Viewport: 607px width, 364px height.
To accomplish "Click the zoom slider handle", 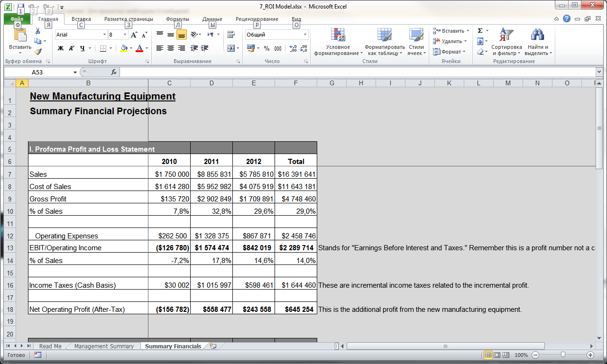I will point(563,355).
